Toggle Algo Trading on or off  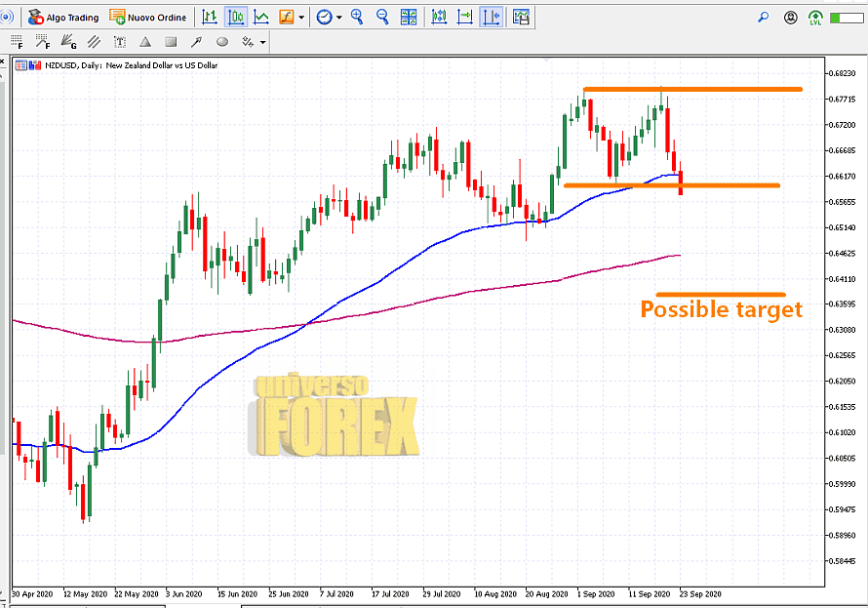(x=63, y=18)
